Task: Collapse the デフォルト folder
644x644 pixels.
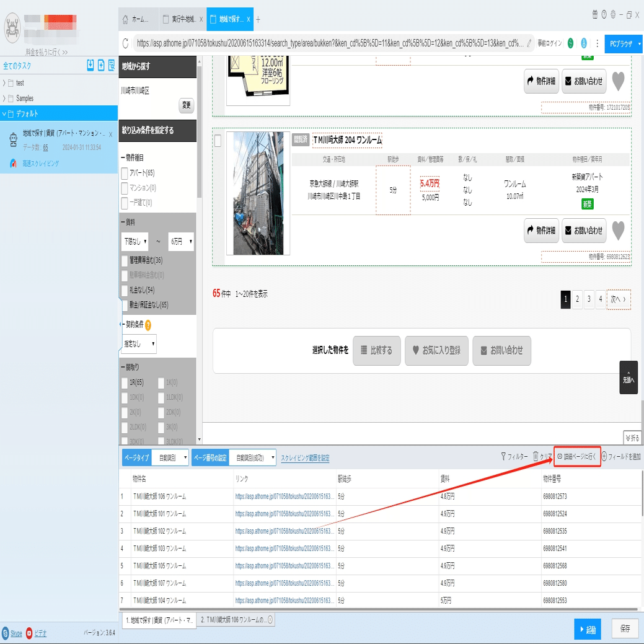Action: (x=4, y=114)
